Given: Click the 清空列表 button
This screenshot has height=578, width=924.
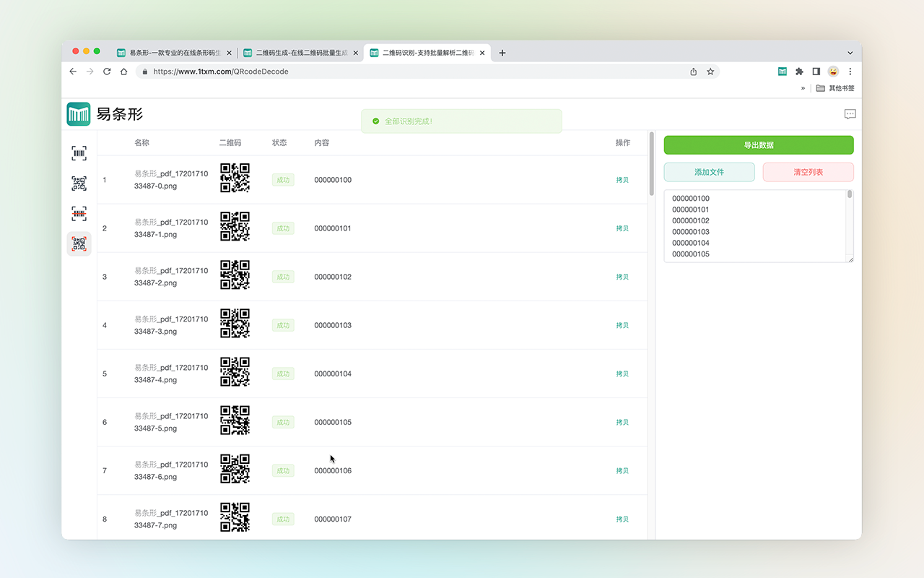Looking at the screenshot, I should (808, 172).
